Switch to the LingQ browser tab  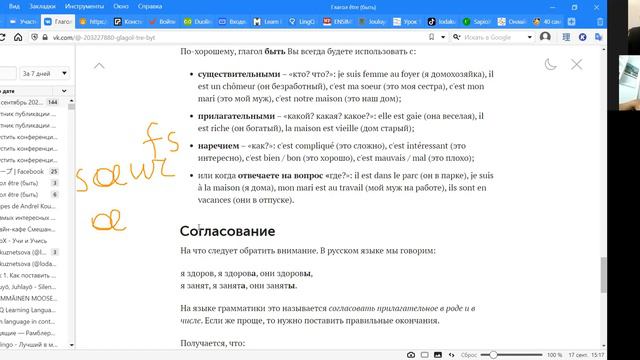click(x=302, y=22)
